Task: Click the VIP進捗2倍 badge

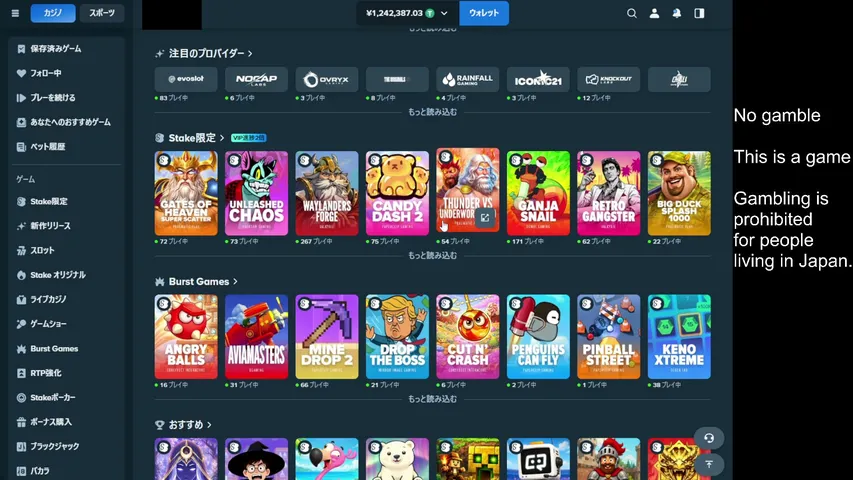Action: (249, 138)
